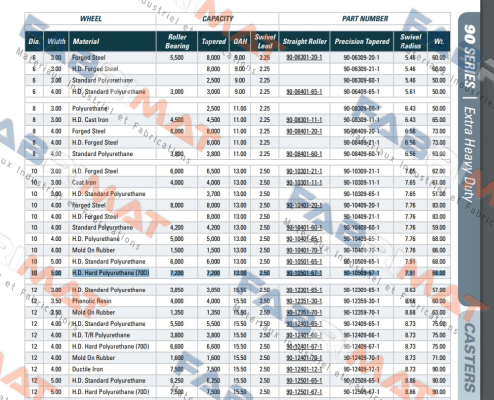Select part number 90-06309-60-1
This screenshot has height=400, width=494.
coord(362,80)
